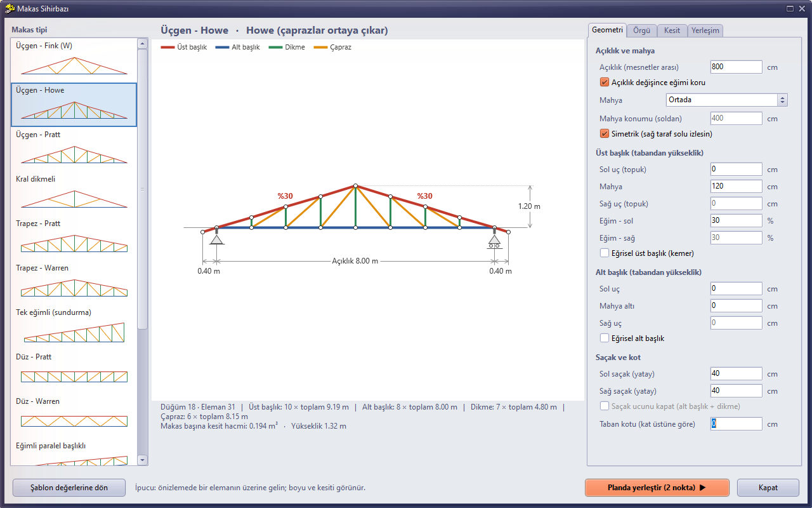Select the Kral dikmeli truss icon

74,199
